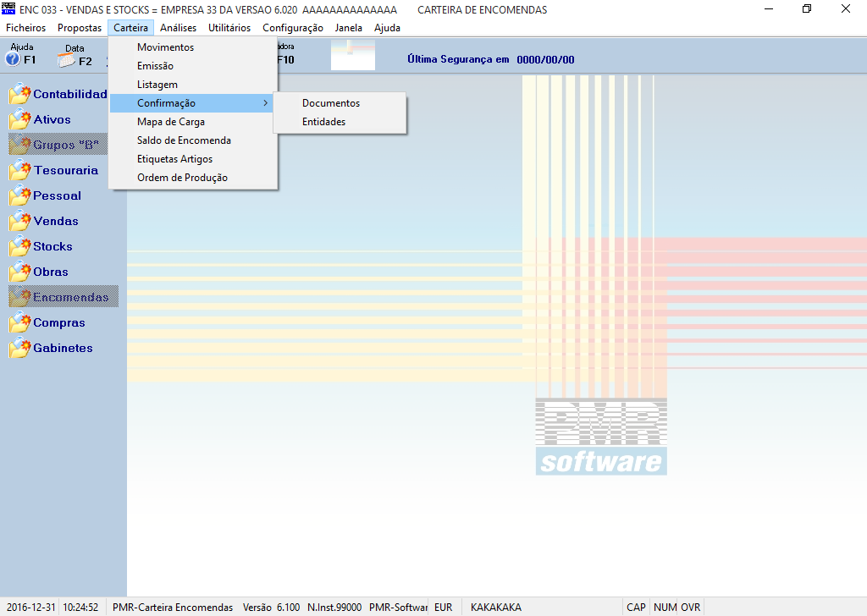Close the open Carteira menu

[x=131, y=28]
